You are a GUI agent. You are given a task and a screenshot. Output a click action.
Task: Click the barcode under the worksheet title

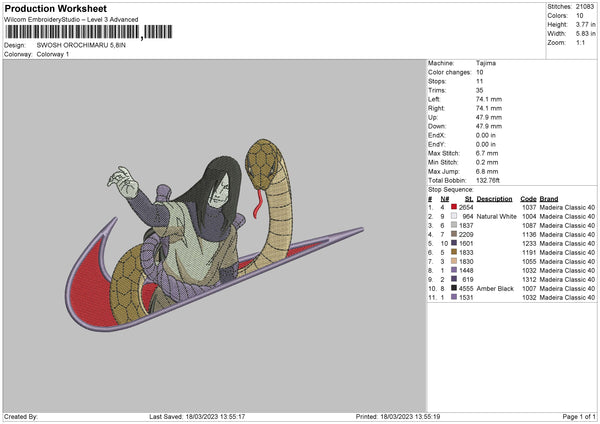tap(72, 32)
